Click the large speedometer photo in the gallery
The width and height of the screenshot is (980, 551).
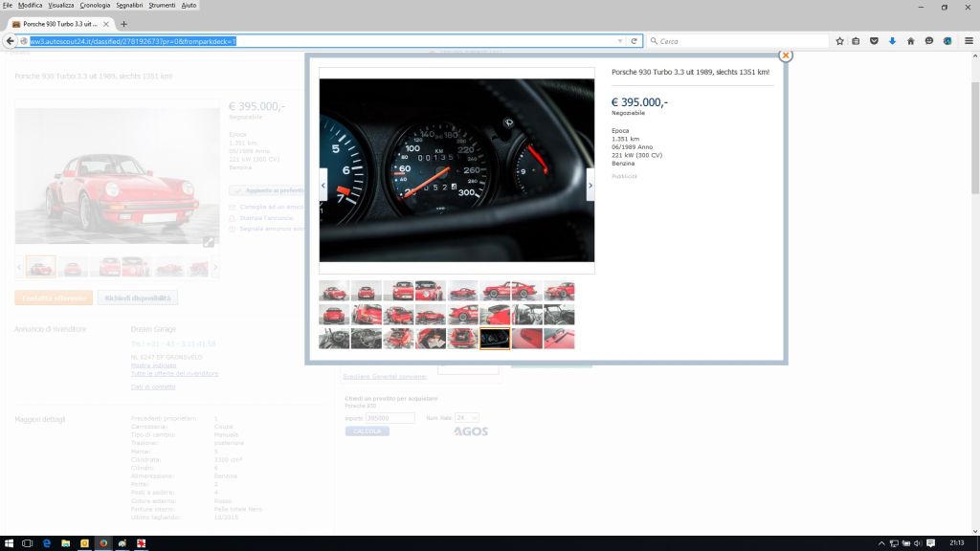457,170
